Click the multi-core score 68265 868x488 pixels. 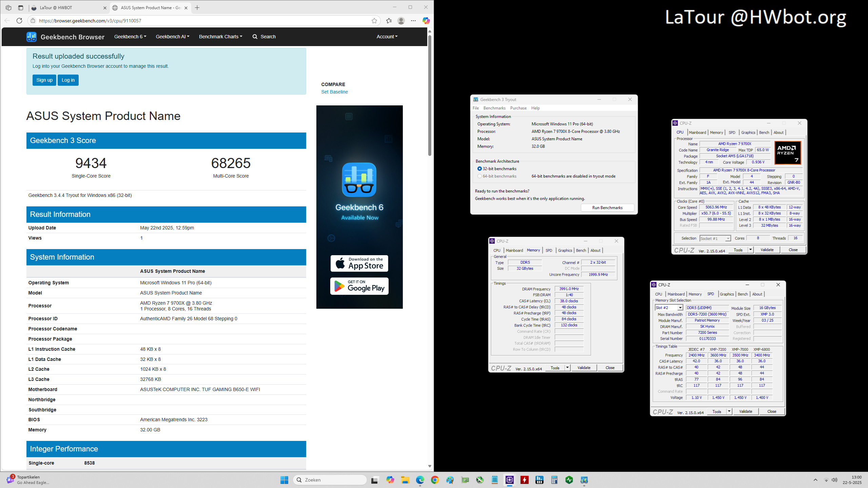coord(231,163)
